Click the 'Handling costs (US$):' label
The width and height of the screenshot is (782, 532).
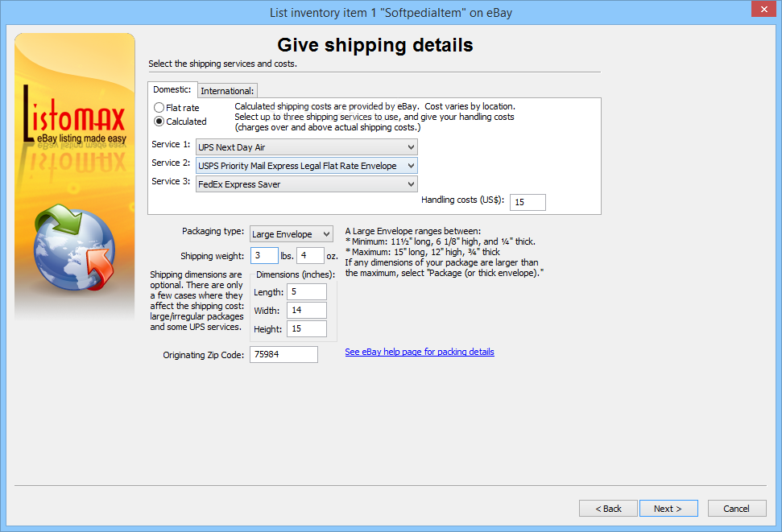463,200
